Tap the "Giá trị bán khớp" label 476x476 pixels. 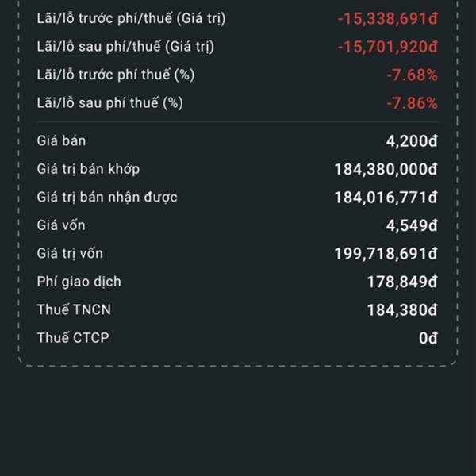[88, 169]
